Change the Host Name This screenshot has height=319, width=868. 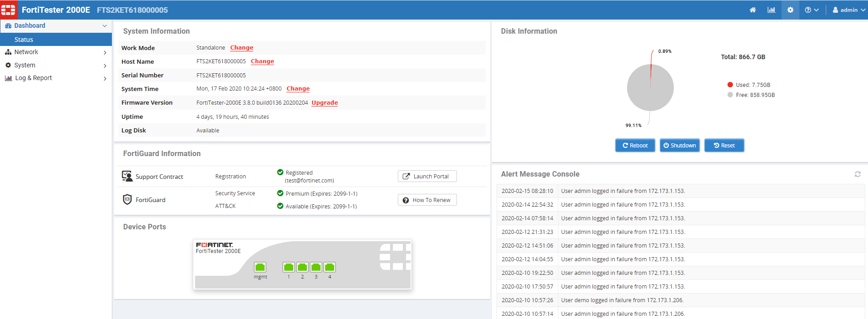(x=262, y=61)
